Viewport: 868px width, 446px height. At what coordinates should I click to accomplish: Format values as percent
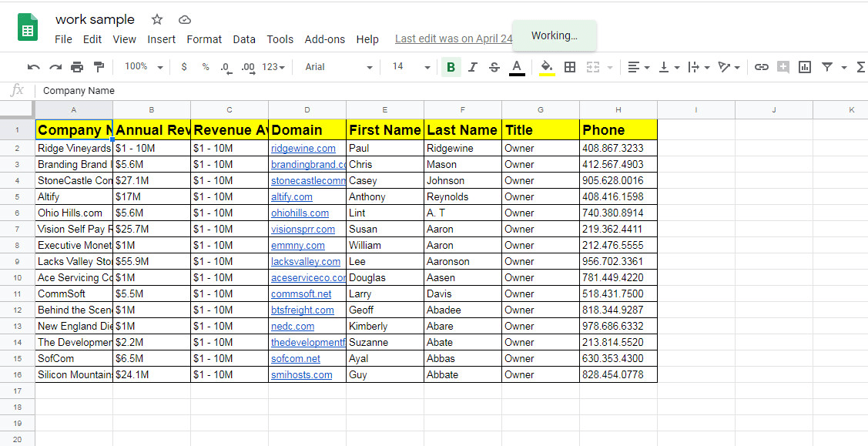click(204, 67)
